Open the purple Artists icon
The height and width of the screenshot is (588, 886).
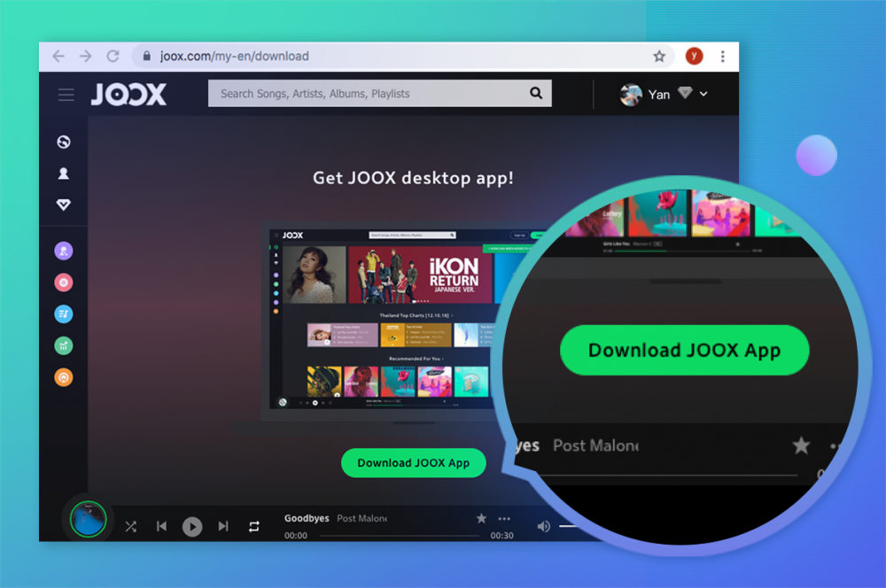[x=64, y=251]
